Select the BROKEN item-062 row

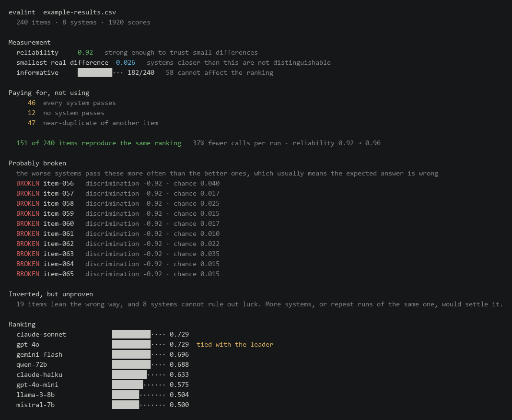pos(118,244)
